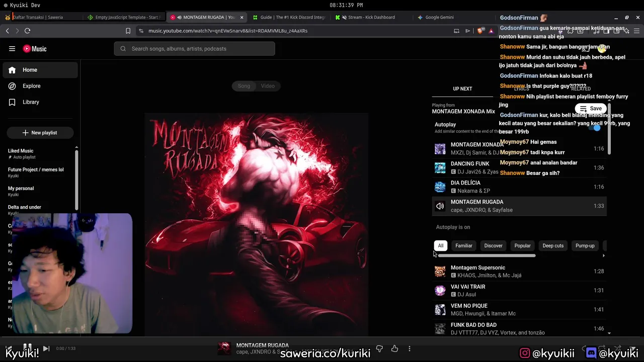Click the search songs, albums, artists field
This screenshot has width=644, height=362.
[x=194, y=49]
